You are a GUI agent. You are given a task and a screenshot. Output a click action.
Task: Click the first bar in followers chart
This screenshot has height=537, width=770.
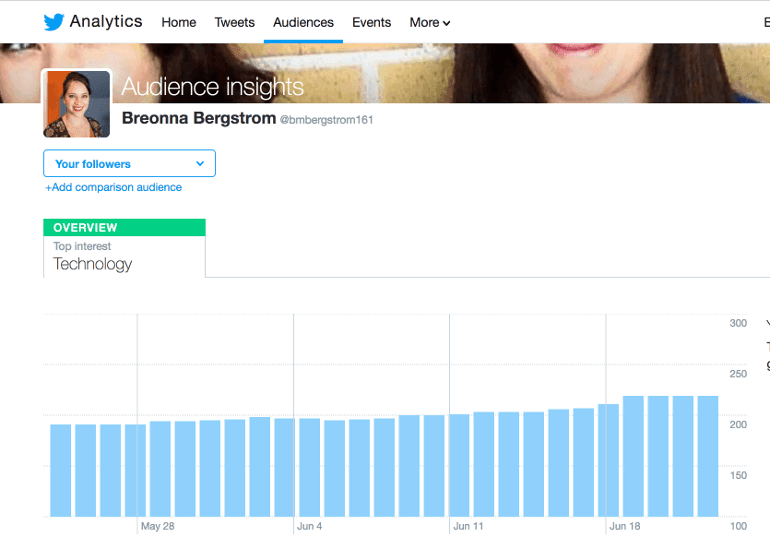[60, 470]
